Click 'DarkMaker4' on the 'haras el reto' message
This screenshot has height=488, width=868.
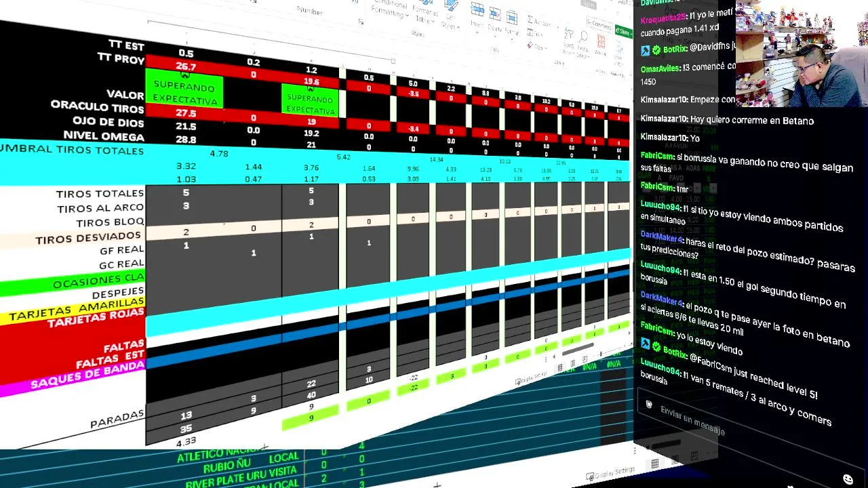[661, 238]
